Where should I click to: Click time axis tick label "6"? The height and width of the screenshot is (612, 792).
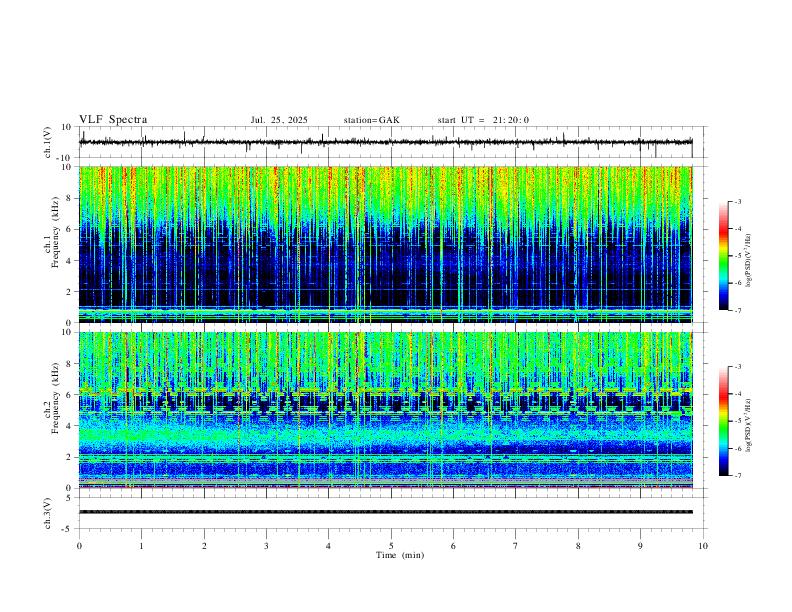point(454,546)
